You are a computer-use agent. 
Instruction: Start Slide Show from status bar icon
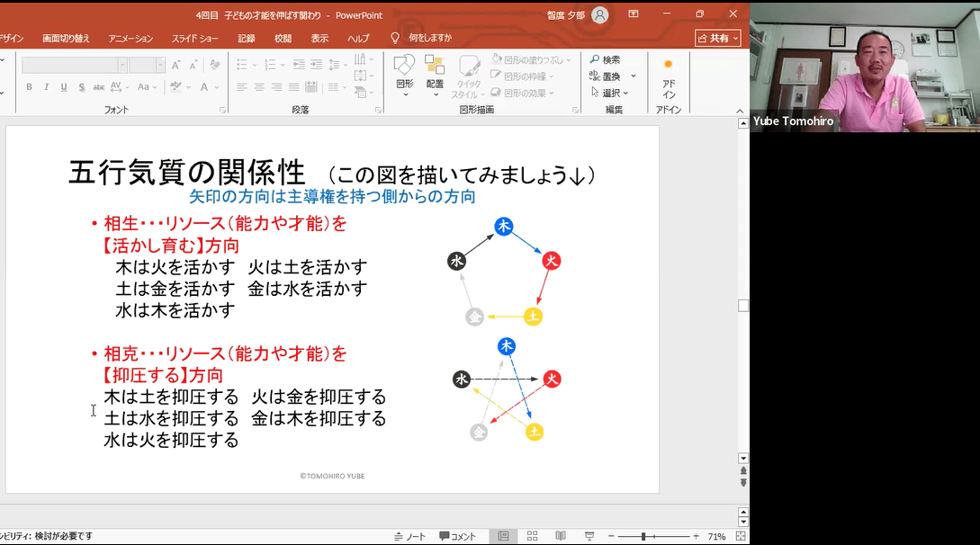click(588, 536)
